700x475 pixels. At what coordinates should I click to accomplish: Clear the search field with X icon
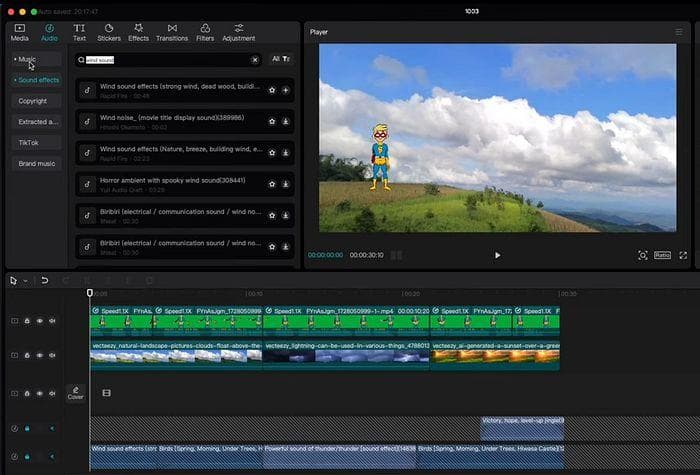coord(254,60)
